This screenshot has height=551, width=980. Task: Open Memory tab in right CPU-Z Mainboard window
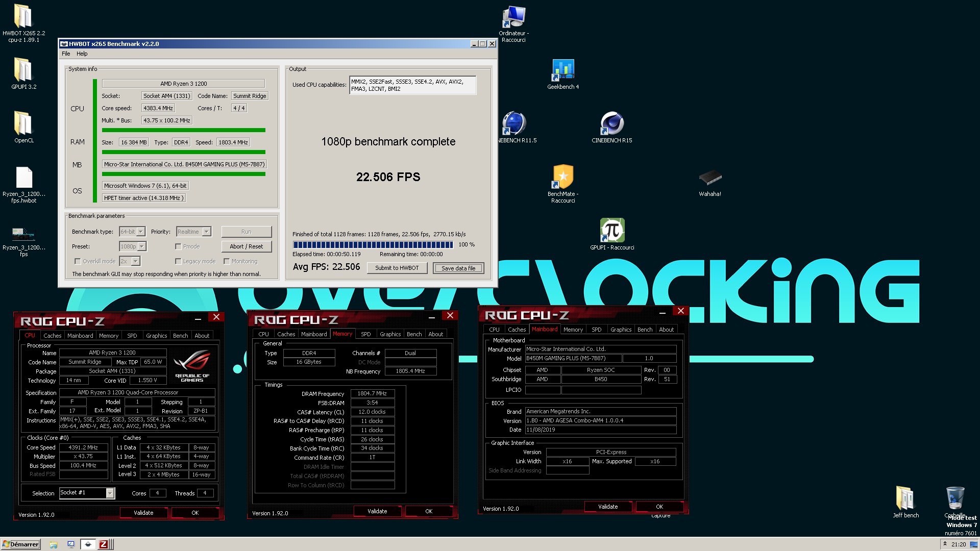pyautogui.click(x=573, y=330)
